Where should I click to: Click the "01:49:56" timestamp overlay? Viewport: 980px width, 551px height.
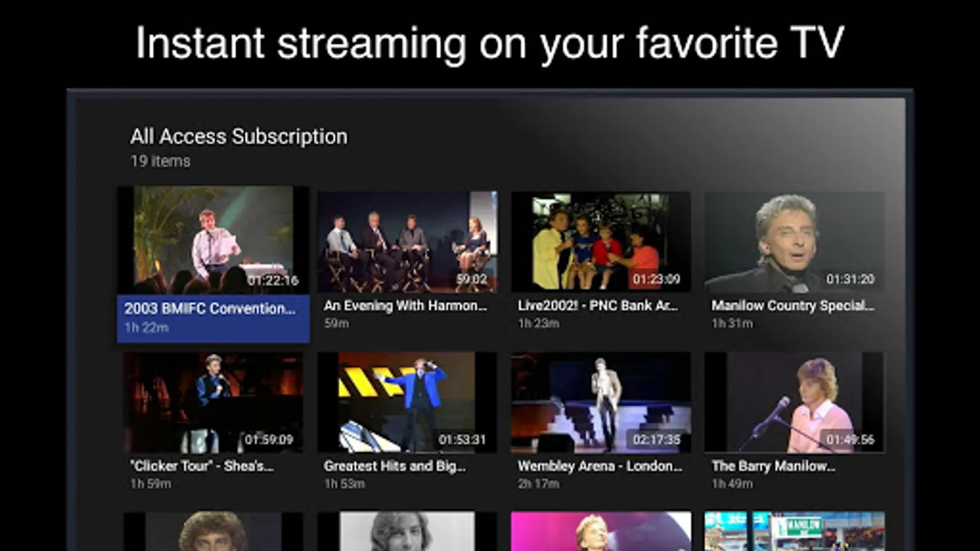(x=850, y=440)
